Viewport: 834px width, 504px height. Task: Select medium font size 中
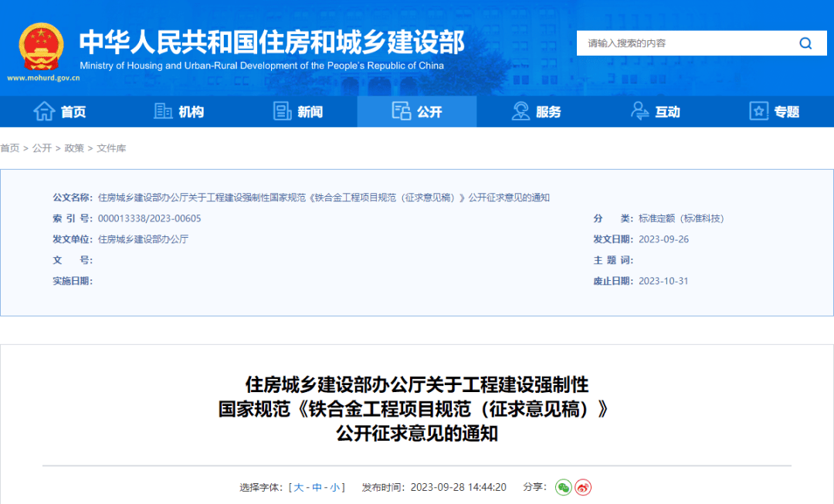point(317,488)
